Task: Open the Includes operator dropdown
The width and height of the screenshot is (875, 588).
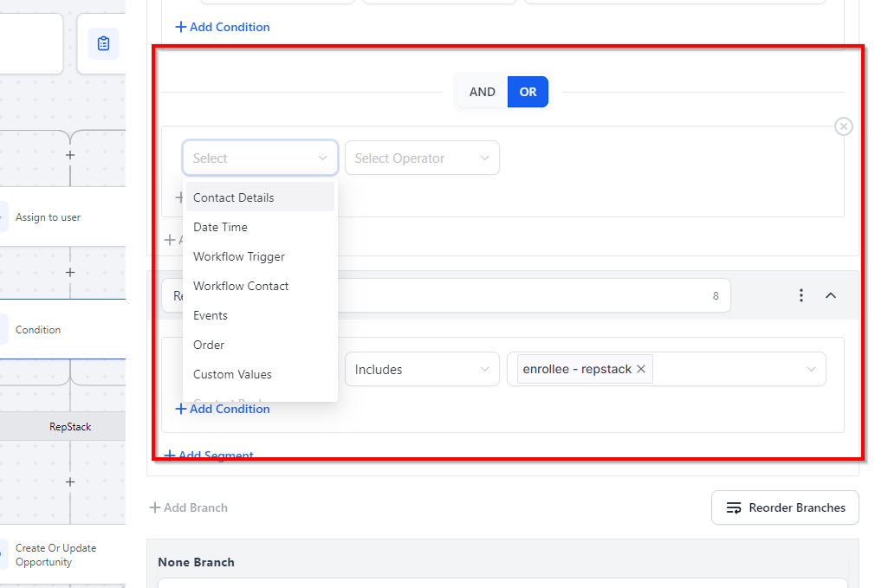Action: point(422,369)
